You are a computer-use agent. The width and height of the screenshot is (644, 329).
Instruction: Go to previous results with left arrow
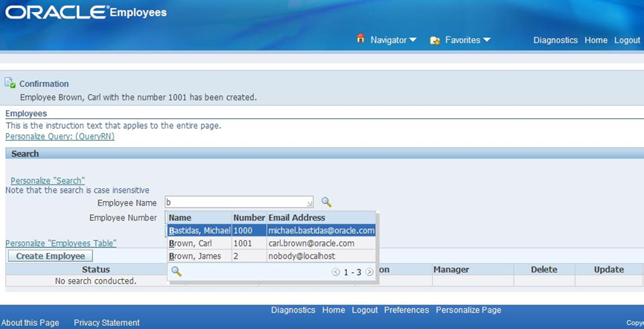(336, 272)
